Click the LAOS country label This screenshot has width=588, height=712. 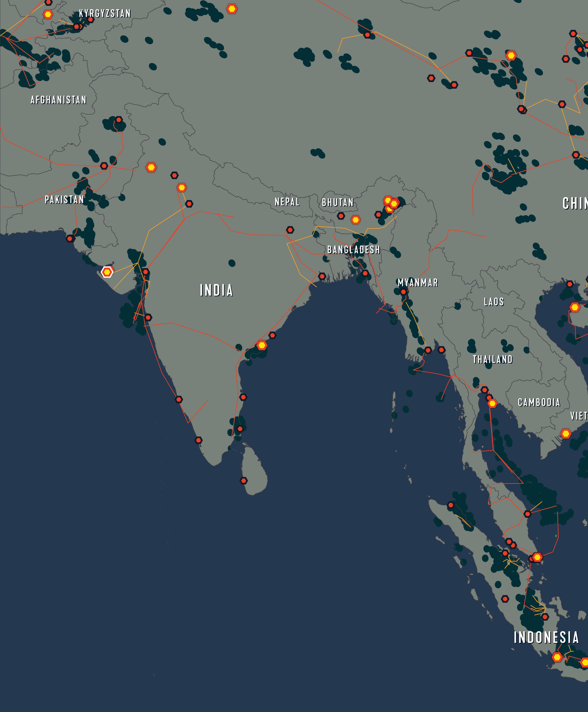tap(494, 302)
